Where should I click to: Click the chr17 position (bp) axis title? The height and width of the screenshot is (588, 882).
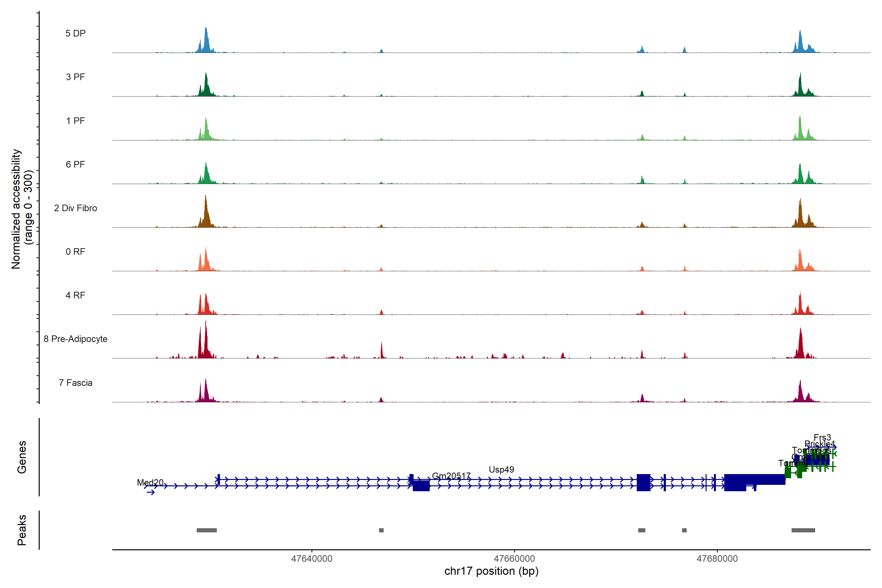tap(491, 571)
